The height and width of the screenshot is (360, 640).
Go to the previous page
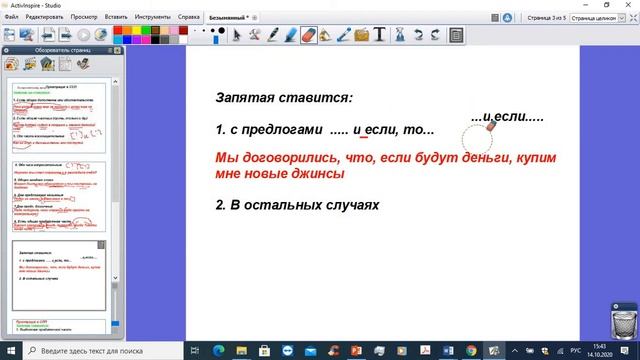coord(48,35)
